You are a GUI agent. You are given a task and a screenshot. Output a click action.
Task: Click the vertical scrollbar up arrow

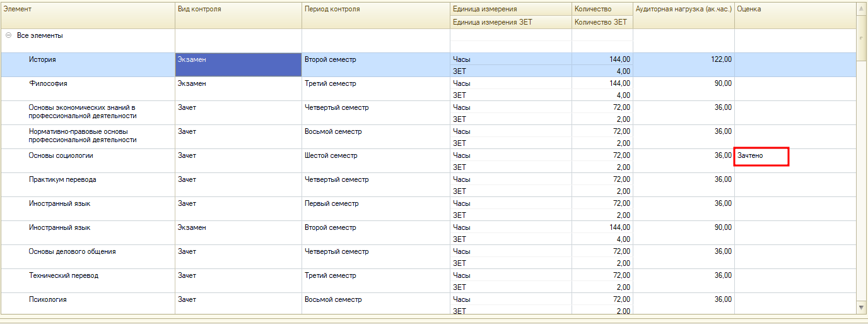pos(862,9)
